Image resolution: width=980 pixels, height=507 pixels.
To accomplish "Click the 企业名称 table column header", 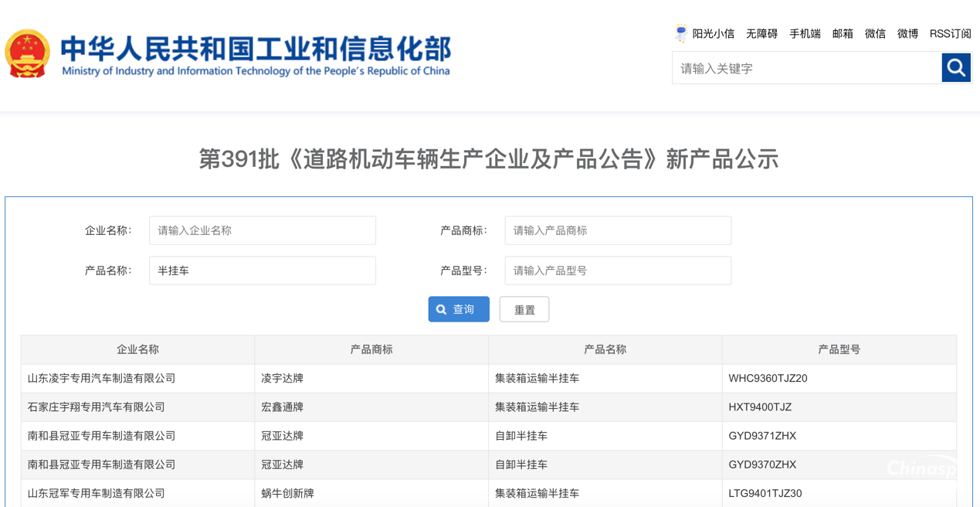I will tap(136, 349).
